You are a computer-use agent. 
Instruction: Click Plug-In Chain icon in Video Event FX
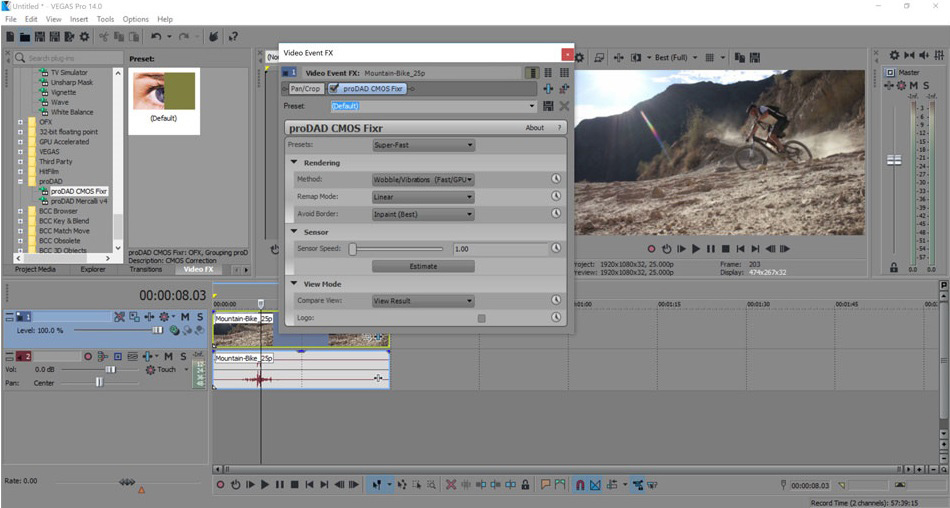click(548, 89)
